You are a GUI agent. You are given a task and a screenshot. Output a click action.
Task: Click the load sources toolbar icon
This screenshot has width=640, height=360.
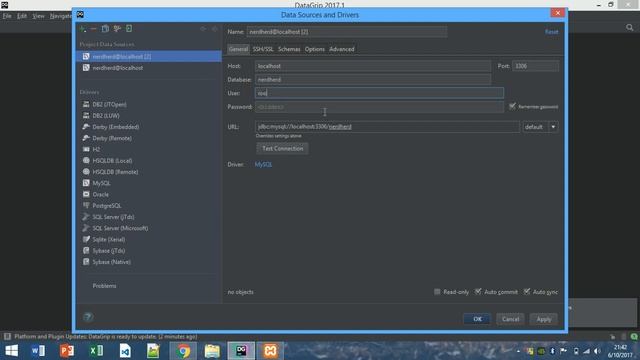click(x=129, y=29)
